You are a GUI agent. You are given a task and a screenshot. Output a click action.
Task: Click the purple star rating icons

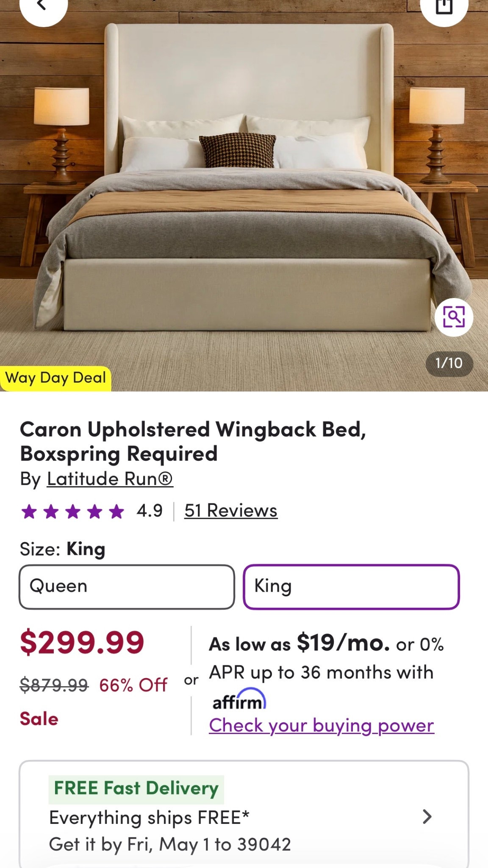tap(72, 512)
